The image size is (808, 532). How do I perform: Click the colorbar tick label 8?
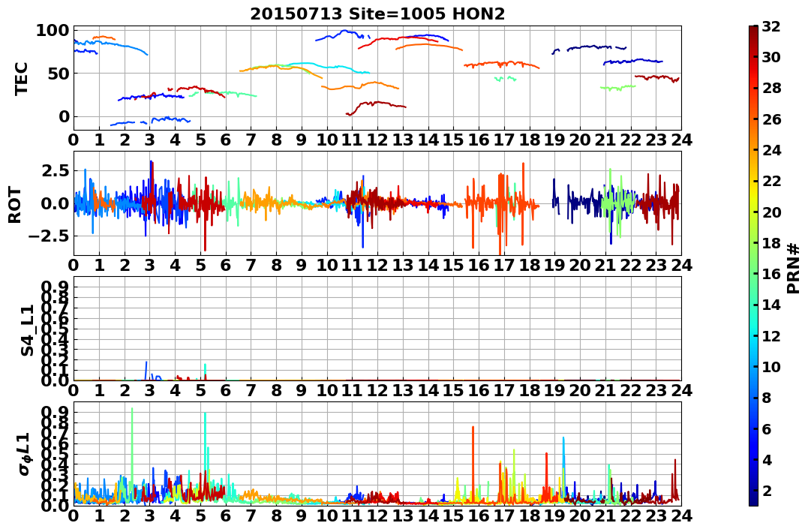click(x=767, y=398)
